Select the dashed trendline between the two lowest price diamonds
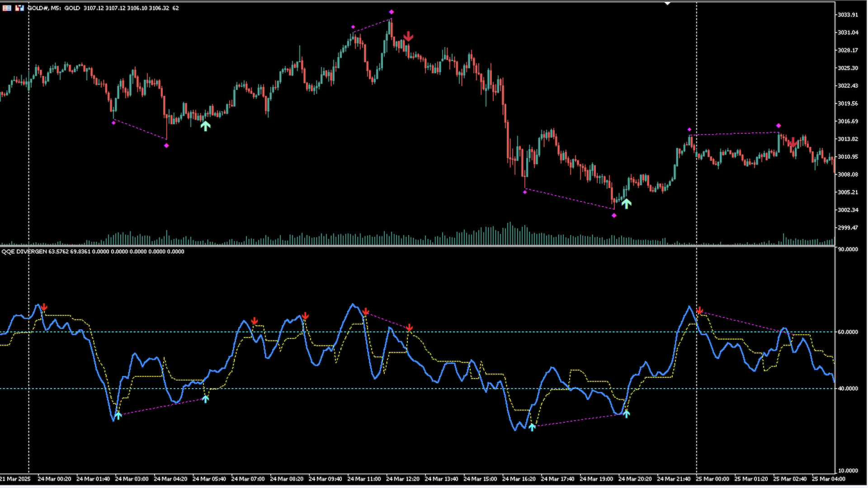Viewport: 868px width, 488px height. (x=570, y=199)
